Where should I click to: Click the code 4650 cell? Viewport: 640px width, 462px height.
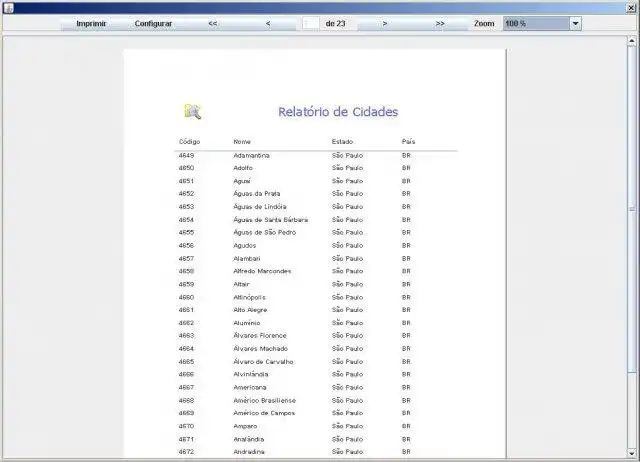[x=186, y=168]
